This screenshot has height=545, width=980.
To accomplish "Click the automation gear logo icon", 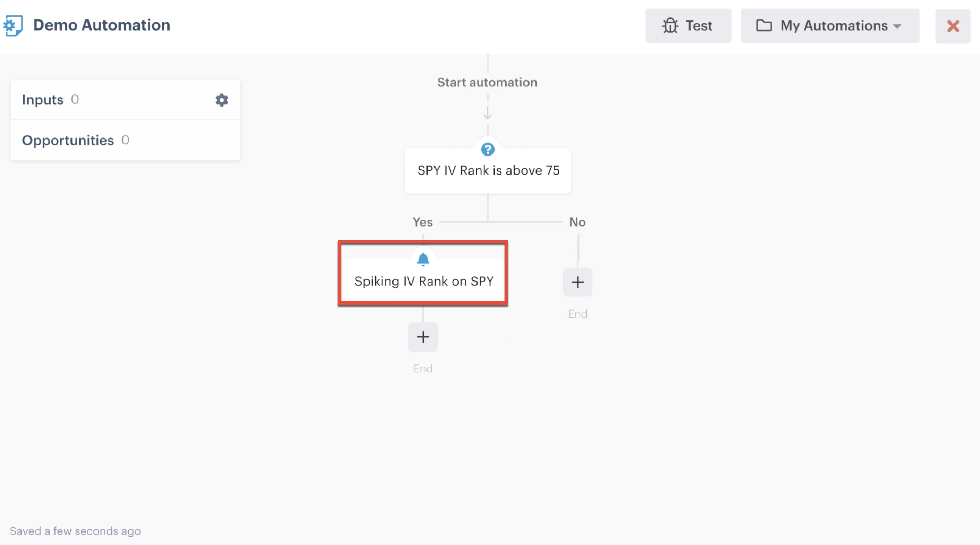I will tap(13, 25).
